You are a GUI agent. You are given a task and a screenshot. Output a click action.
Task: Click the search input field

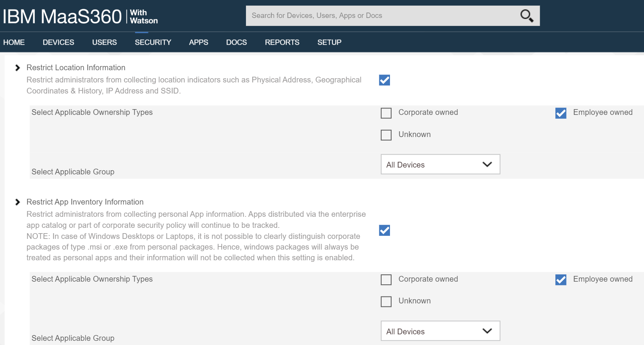[382, 16]
